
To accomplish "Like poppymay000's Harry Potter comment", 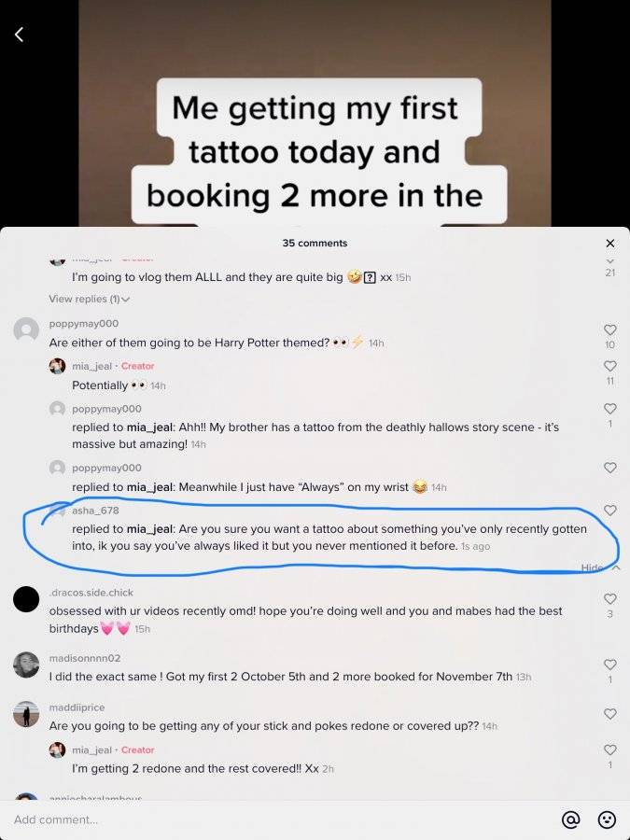I will pos(609,330).
